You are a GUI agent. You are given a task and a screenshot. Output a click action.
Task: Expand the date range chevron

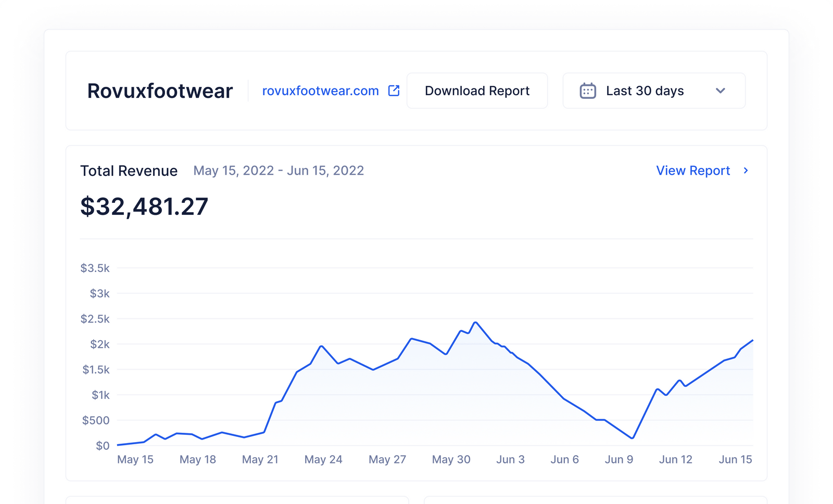[x=721, y=91]
